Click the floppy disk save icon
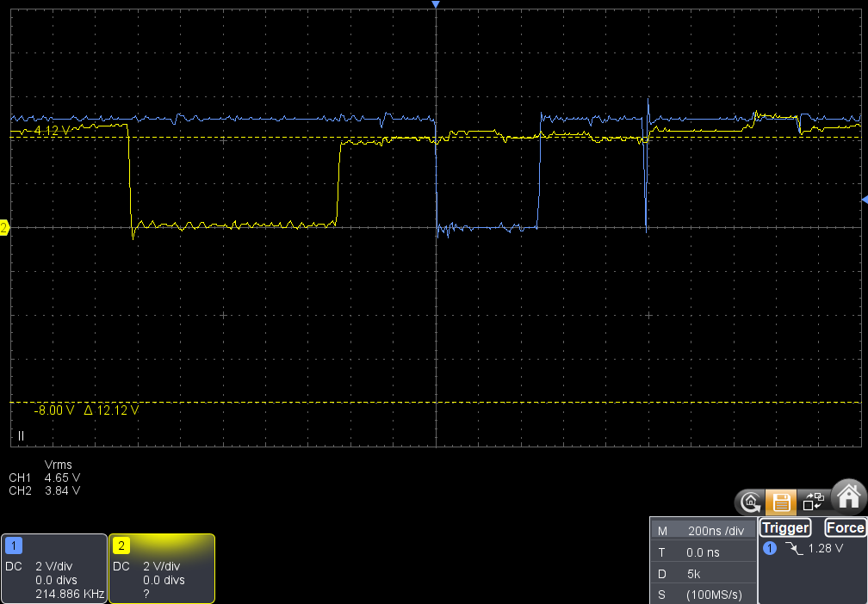The height and width of the screenshot is (604, 868). [781, 501]
